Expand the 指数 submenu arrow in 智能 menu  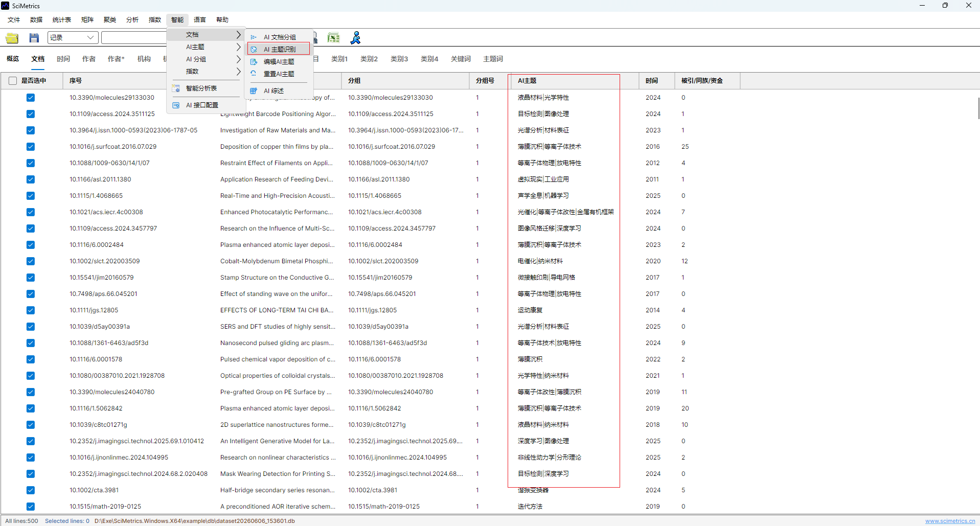point(238,72)
